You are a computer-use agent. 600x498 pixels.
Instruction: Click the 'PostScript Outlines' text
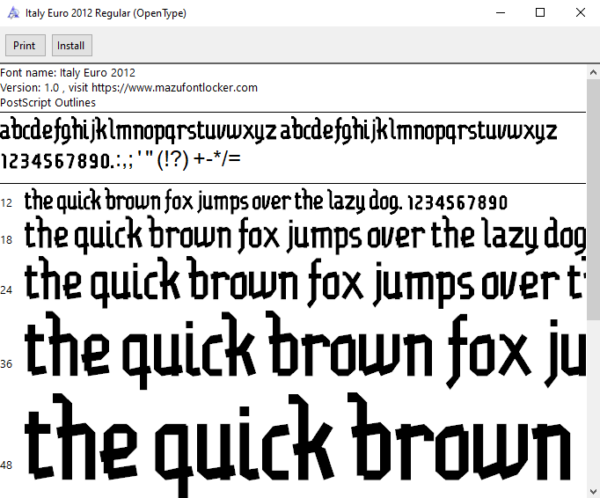point(48,103)
